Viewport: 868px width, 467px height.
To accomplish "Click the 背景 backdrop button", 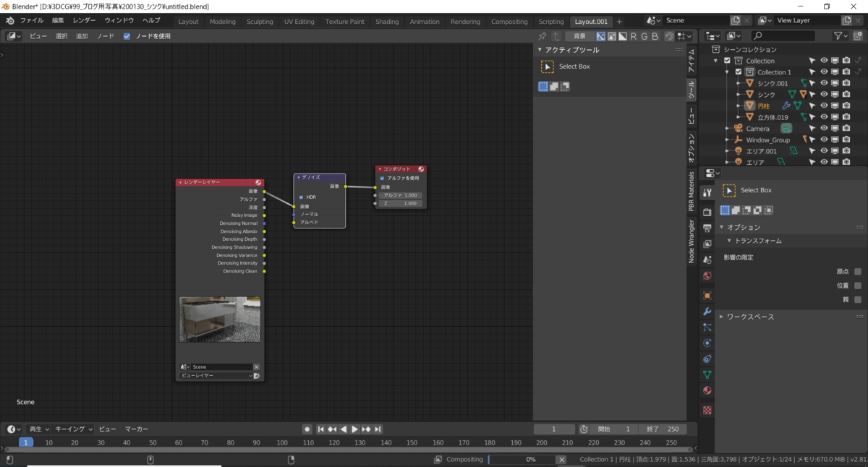I will click(x=579, y=36).
